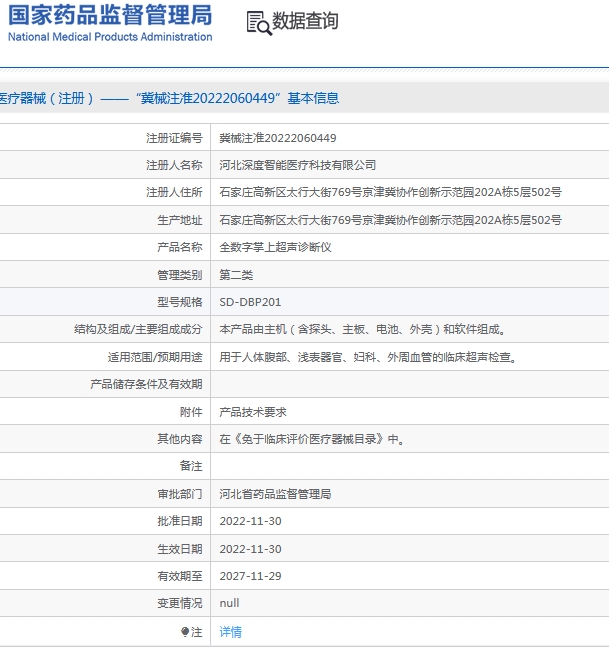Click the 注册证编号 label
The width and height of the screenshot is (609, 650).
(174, 138)
